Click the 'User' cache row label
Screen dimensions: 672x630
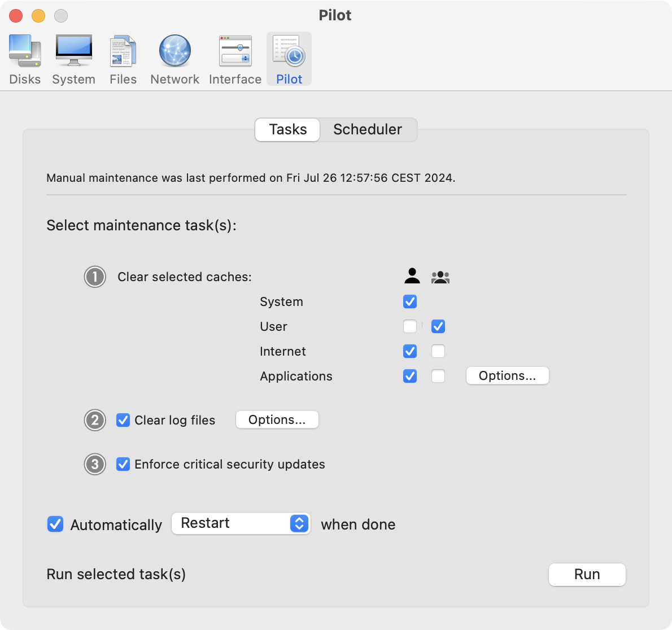[x=273, y=326]
